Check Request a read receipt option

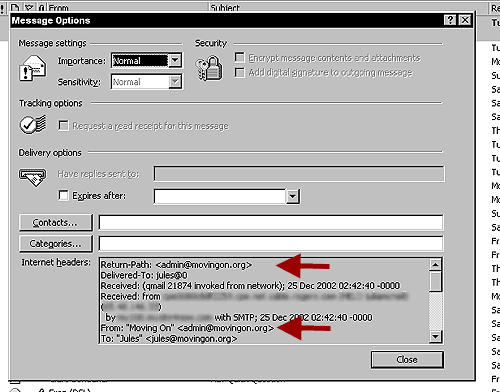click(63, 125)
